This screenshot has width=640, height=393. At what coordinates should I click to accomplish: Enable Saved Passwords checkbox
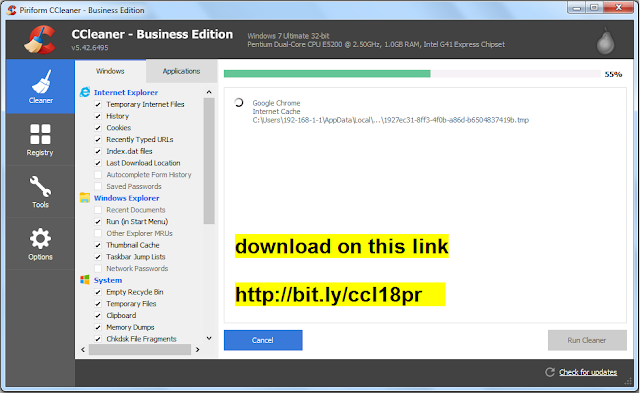click(98, 187)
